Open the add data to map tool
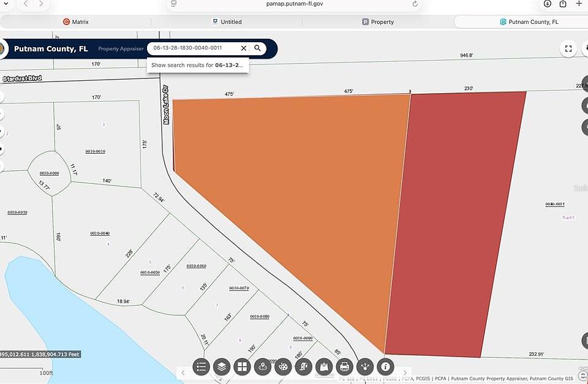Viewport: 588px width, 384px height. click(324, 367)
